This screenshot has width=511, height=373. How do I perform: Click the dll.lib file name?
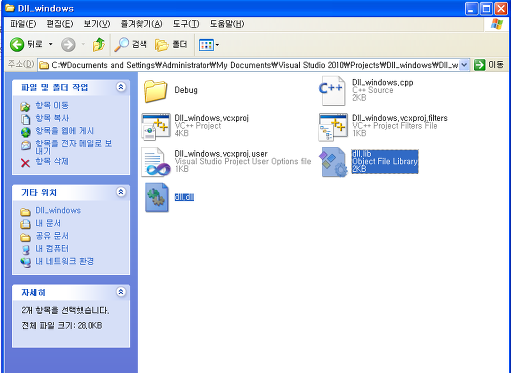point(362,154)
